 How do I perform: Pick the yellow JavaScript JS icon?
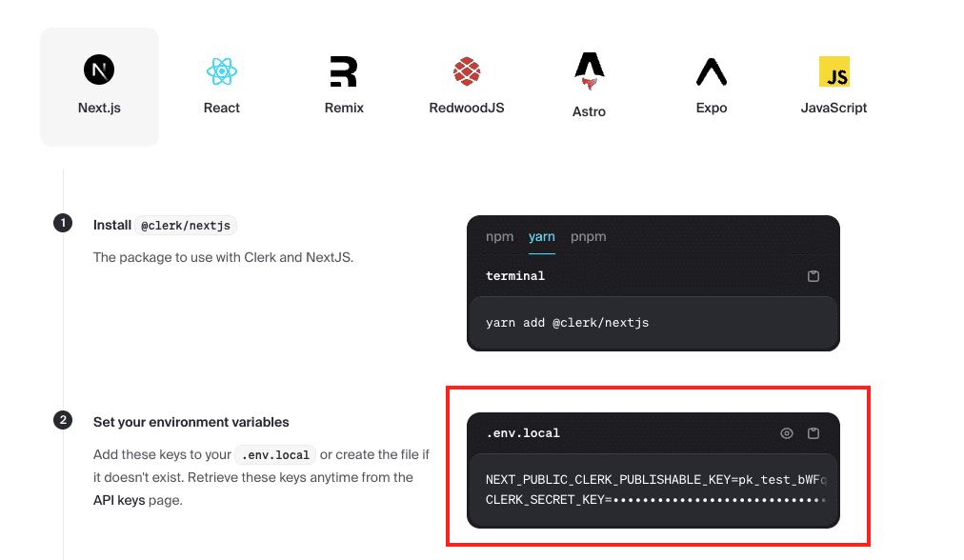833,71
